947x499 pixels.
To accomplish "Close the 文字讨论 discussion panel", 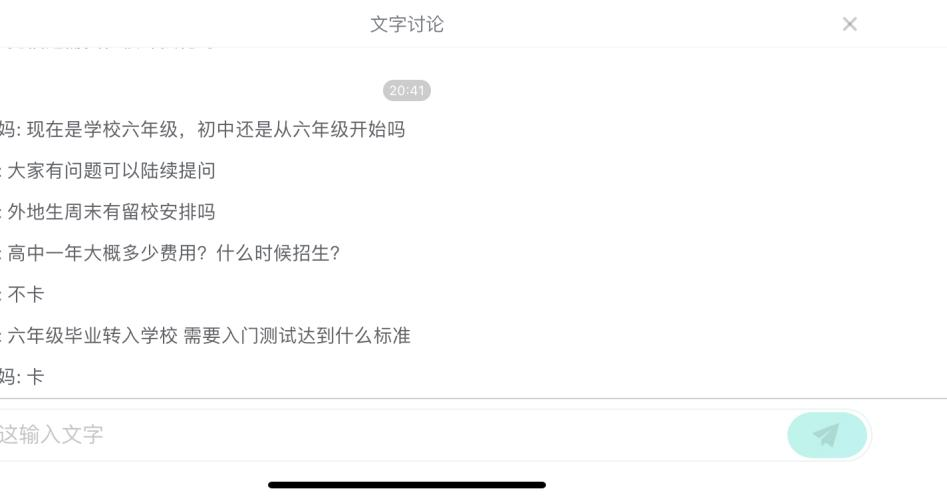I will click(849, 24).
